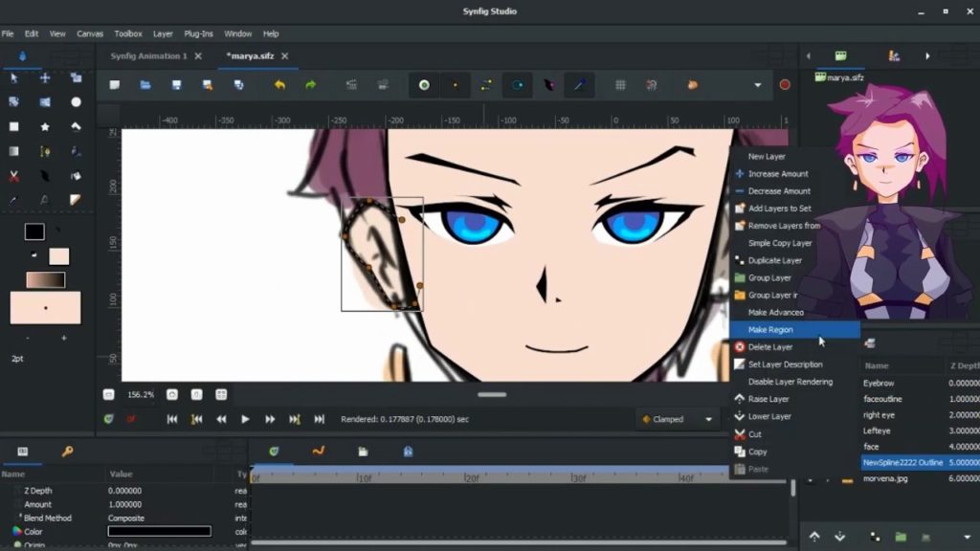Click the black outline color swatch
This screenshot has width=980, height=551.
point(34,231)
